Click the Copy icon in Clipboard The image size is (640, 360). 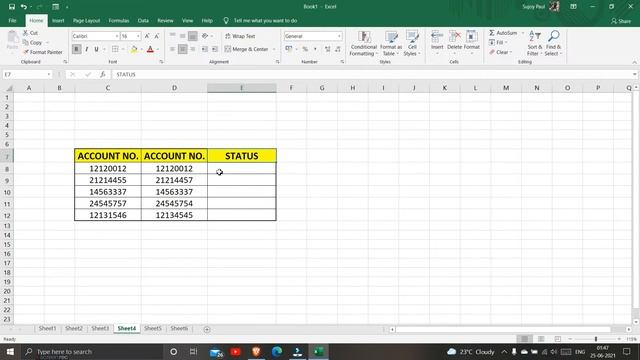point(26,42)
